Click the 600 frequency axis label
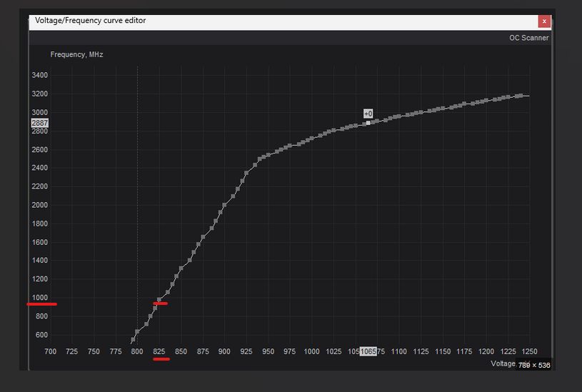This screenshot has height=392, width=582. point(41,334)
